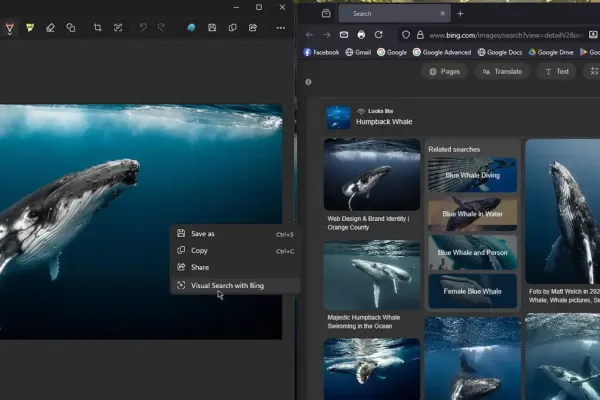600x400 pixels.
Task: Open the shapes tool
Action: [71, 28]
